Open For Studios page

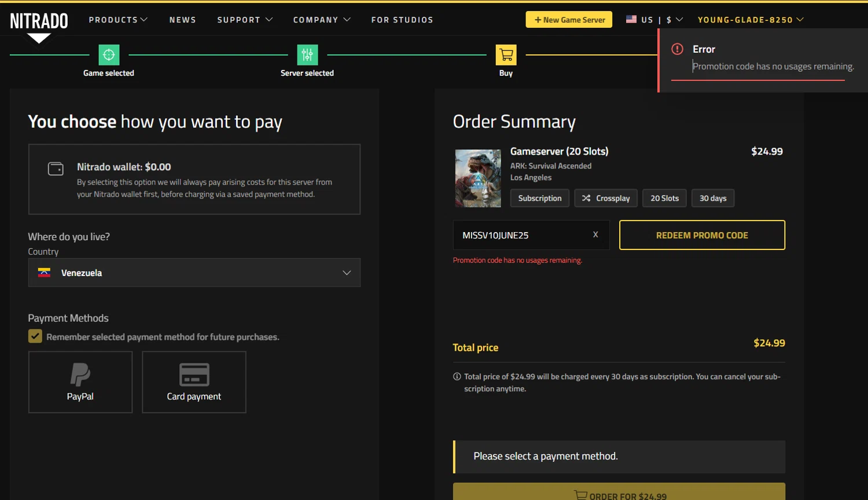click(x=402, y=20)
